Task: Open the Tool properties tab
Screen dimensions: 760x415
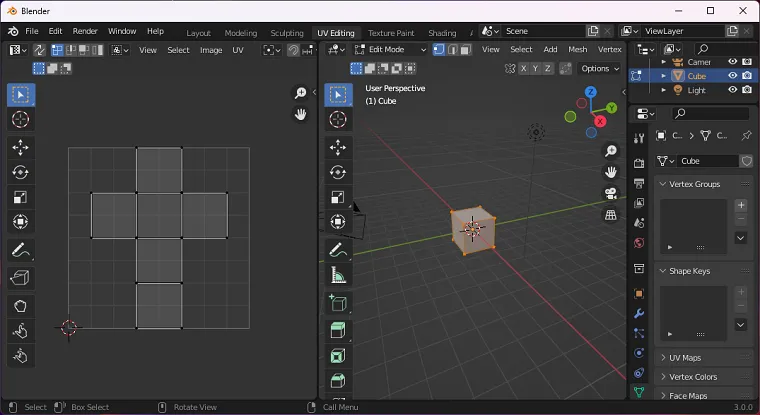Action: coord(639,138)
